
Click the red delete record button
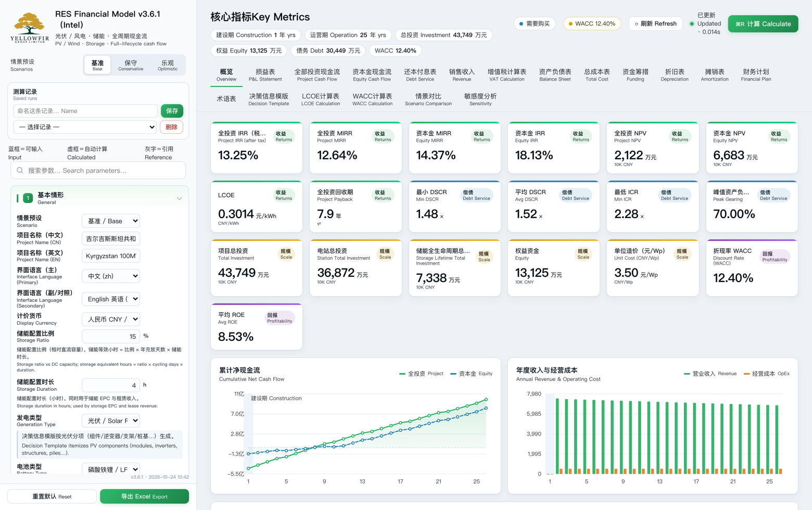coord(171,127)
